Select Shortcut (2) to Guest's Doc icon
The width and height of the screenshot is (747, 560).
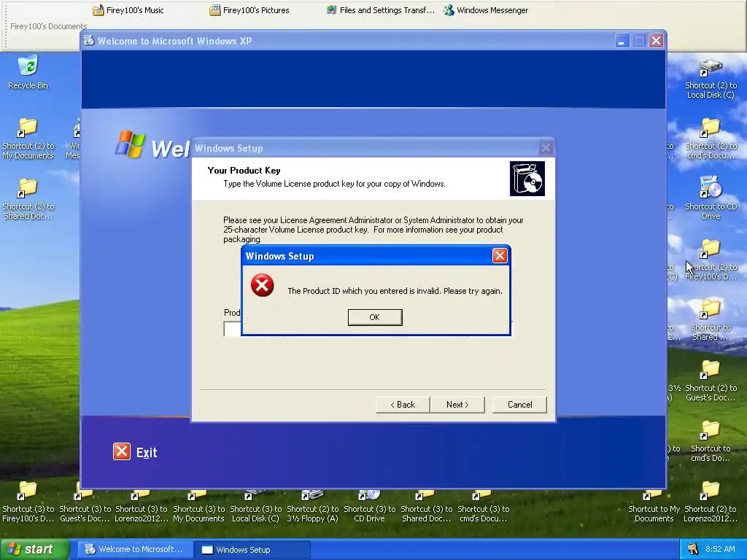click(711, 381)
